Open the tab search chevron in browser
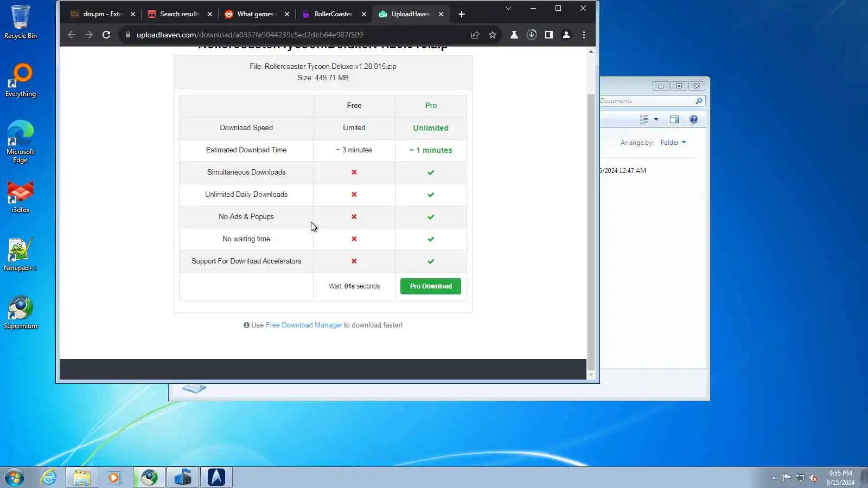The width and height of the screenshot is (868, 488). [x=508, y=9]
